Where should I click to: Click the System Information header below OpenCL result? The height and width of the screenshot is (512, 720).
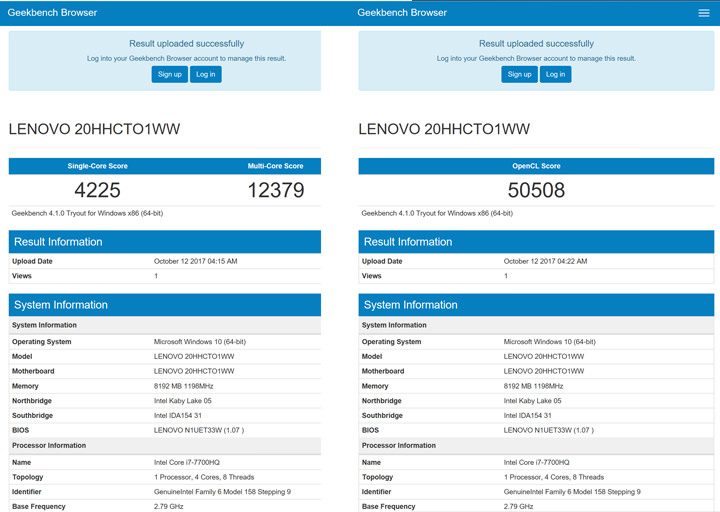pos(410,305)
